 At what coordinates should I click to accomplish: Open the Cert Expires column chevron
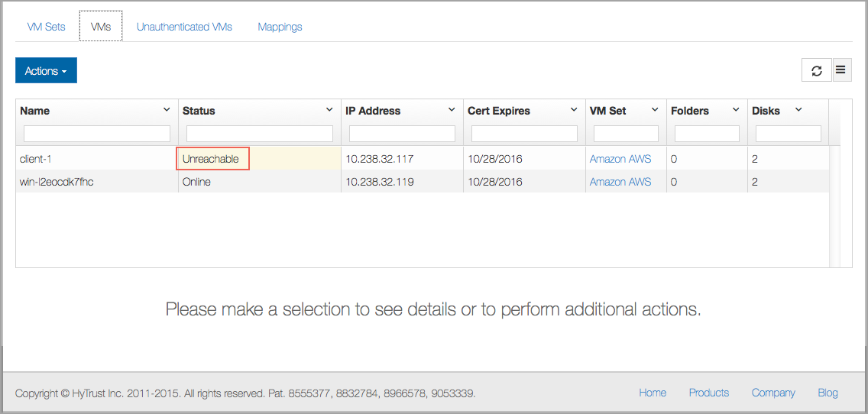point(574,110)
